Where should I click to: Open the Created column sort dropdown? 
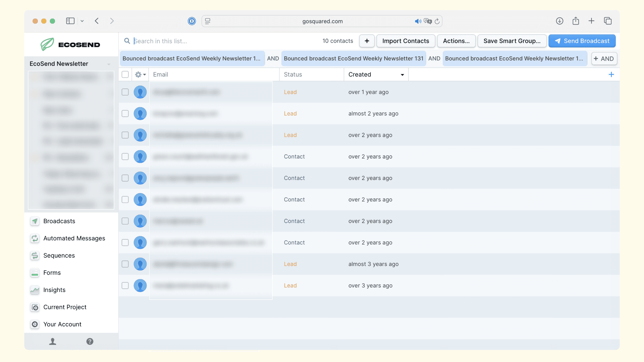click(402, 75)
